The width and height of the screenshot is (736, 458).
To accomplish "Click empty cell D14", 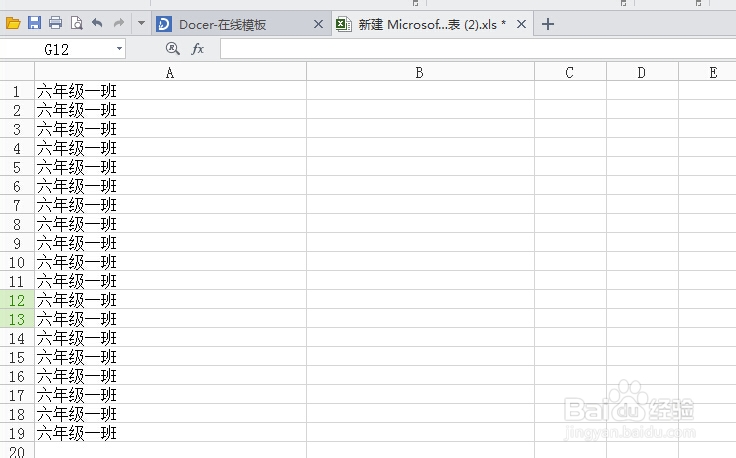I will pyautogui.click(x=642, y=337).
